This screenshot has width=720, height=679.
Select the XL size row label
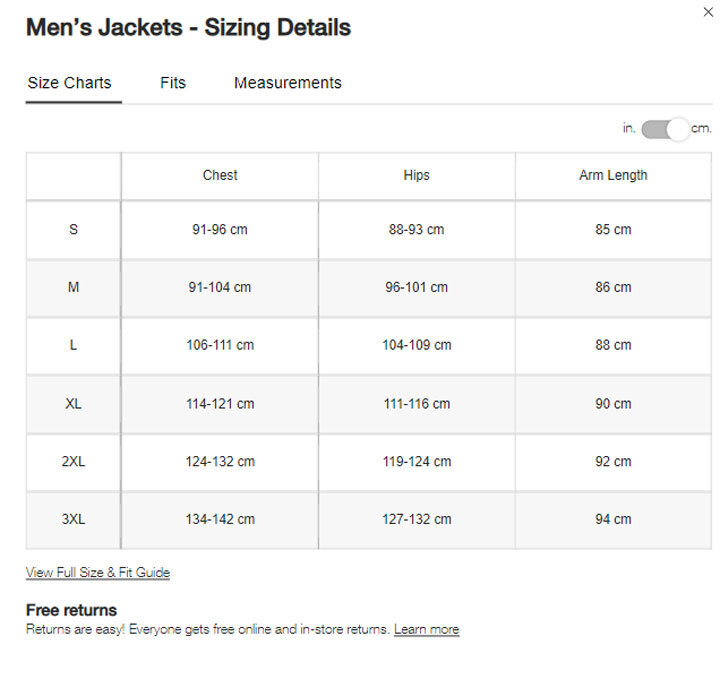click(73, 404)
